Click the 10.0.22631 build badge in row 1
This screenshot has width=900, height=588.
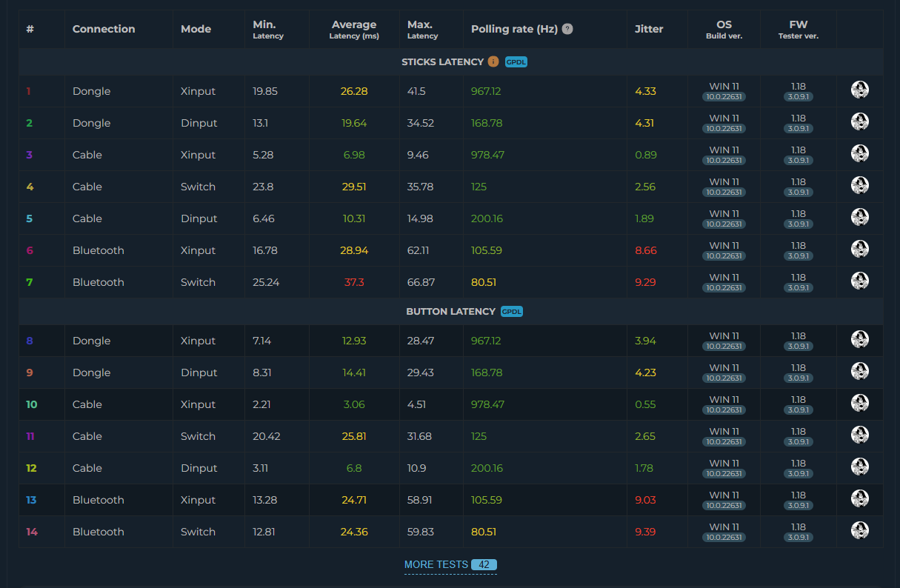[724, 96]
